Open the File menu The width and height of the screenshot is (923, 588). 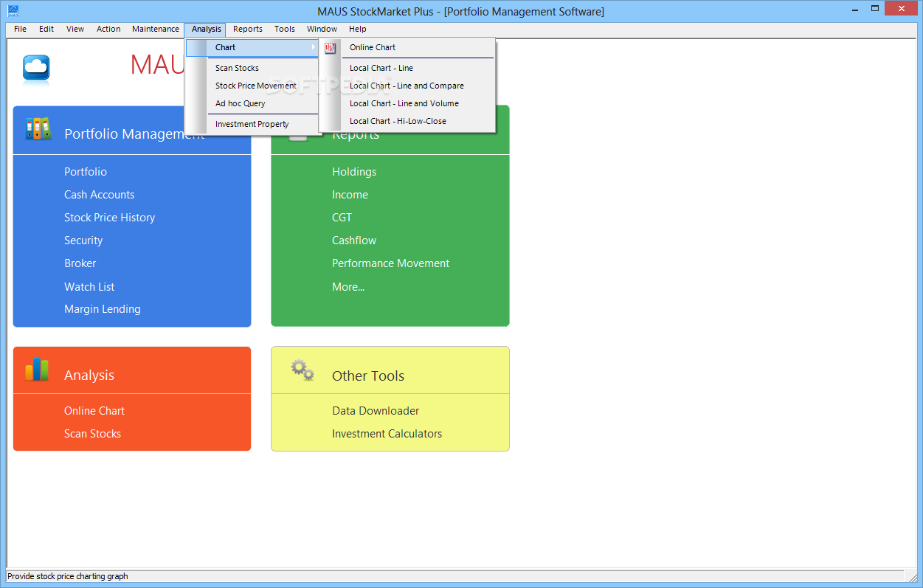[20, 29]
